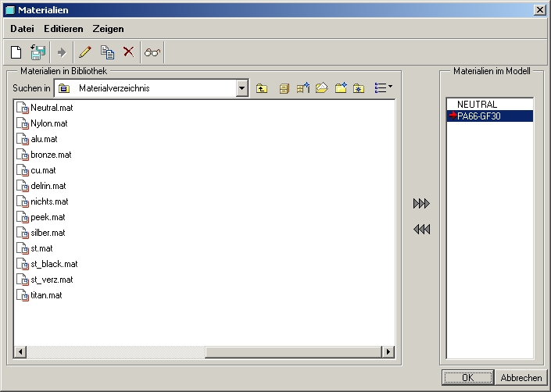This screenshot has width=551, height=392.
Task: Copy the material with the duplicate pages icon
Action: pyautogui.click(x=107, y=52)
